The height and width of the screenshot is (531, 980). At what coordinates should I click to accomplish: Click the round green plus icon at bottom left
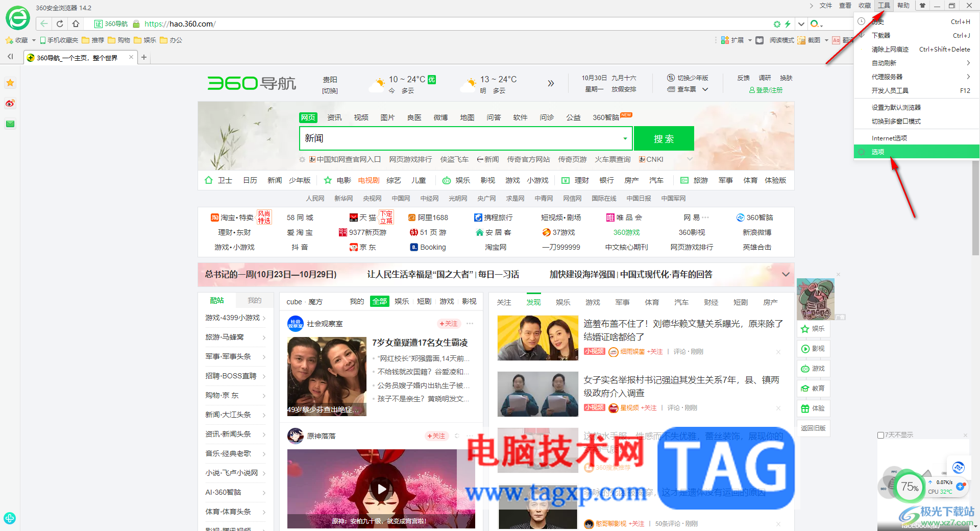point(10,518)
